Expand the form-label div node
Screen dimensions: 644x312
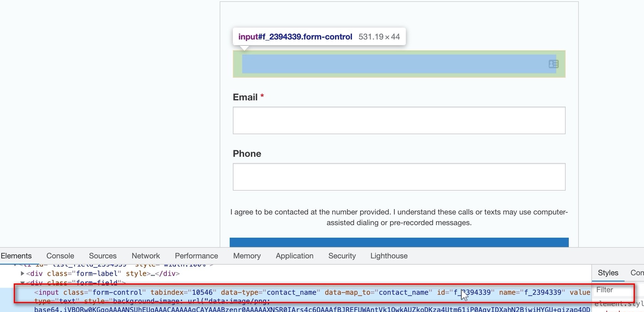pyautogui.click(x=22, y=273)
